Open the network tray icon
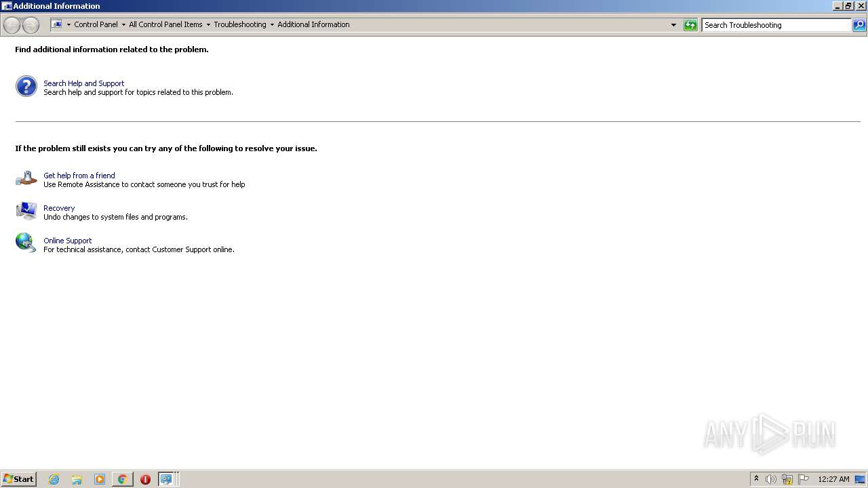 point(787,479)
